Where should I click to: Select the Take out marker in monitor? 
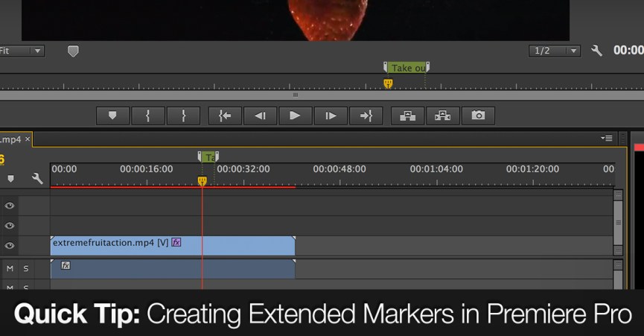pos(407,68)
